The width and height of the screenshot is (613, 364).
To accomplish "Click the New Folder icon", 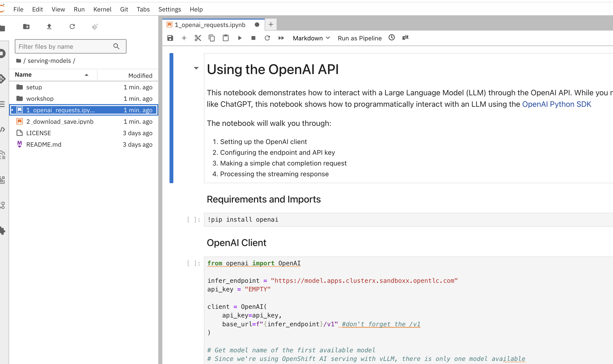I will (26, 27).
